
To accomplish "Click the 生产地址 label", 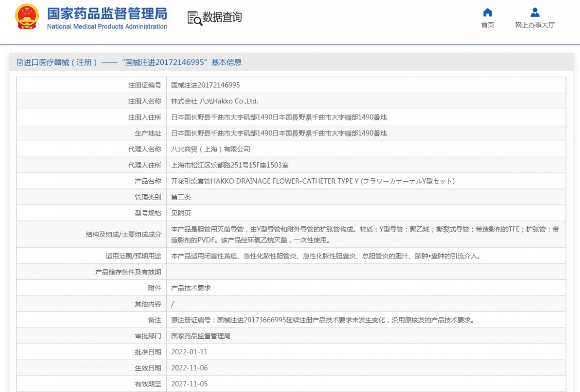I will (x=148, y=133).
